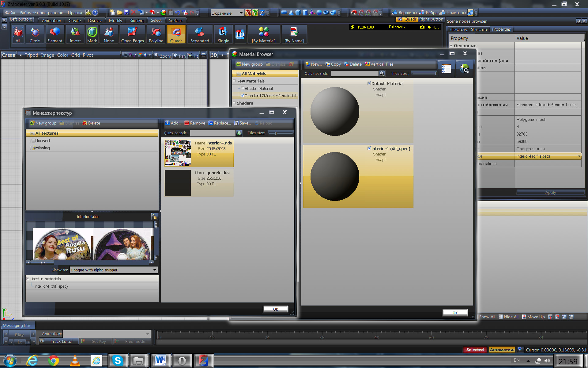Collapse the Used in materials section
This screenshot has height=368, width=588.
(x=28, y=279)
